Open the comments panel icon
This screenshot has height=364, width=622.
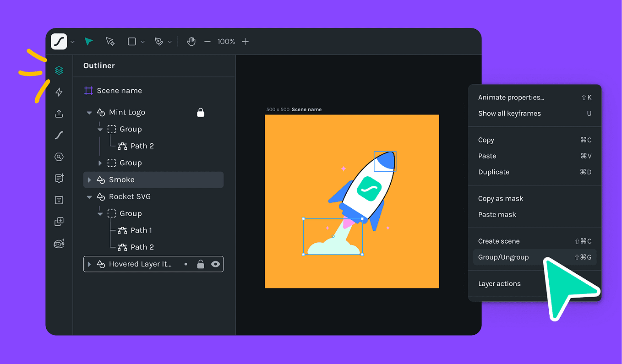pos(59,178)
